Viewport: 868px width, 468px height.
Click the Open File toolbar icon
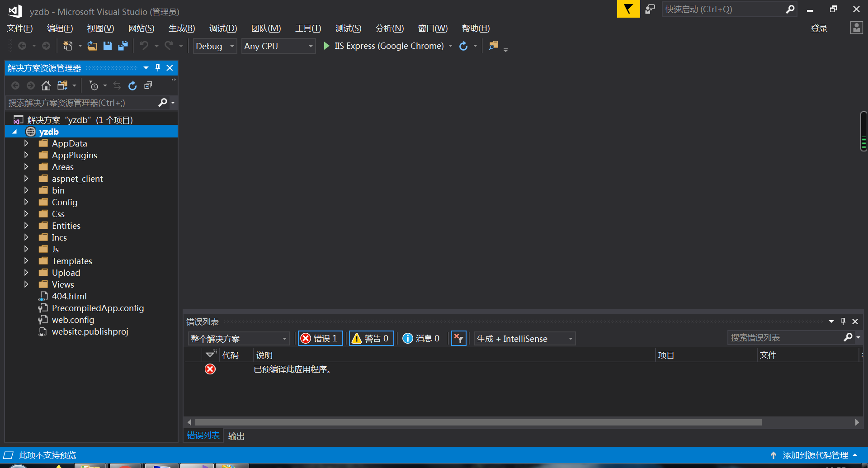[92, 46]
